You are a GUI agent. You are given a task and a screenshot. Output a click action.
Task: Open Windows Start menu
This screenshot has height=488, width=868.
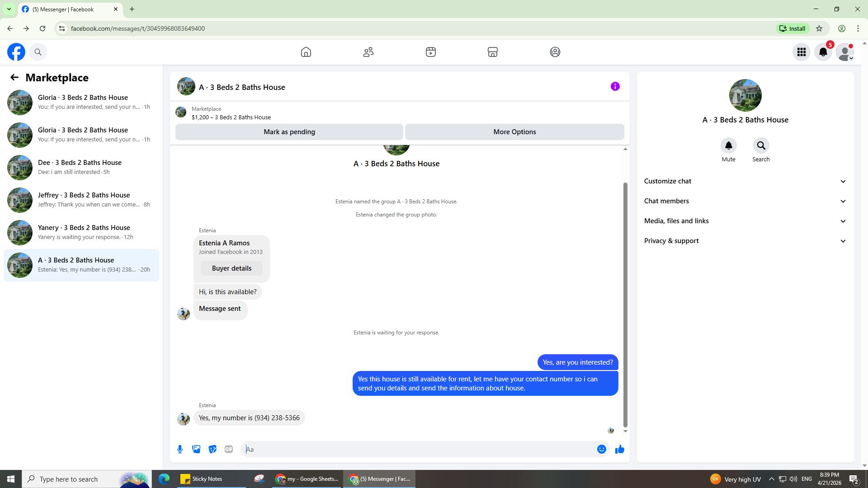(11, 479)
